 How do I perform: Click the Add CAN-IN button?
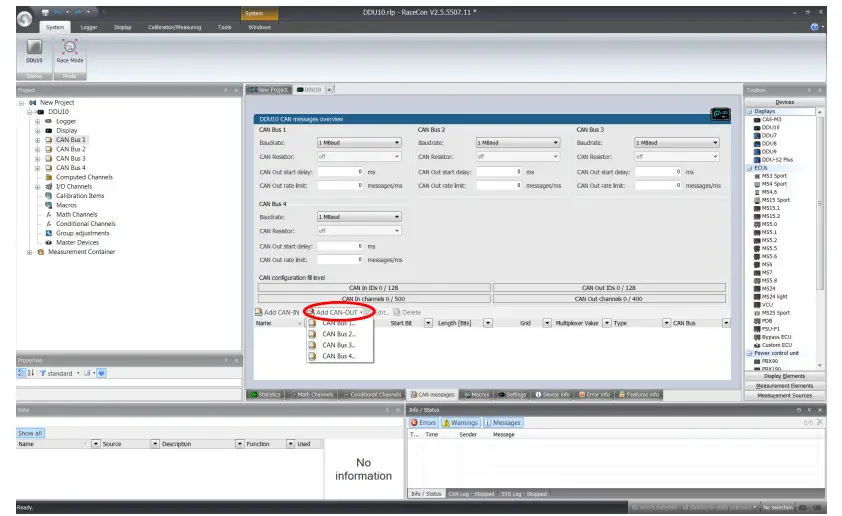277,312
